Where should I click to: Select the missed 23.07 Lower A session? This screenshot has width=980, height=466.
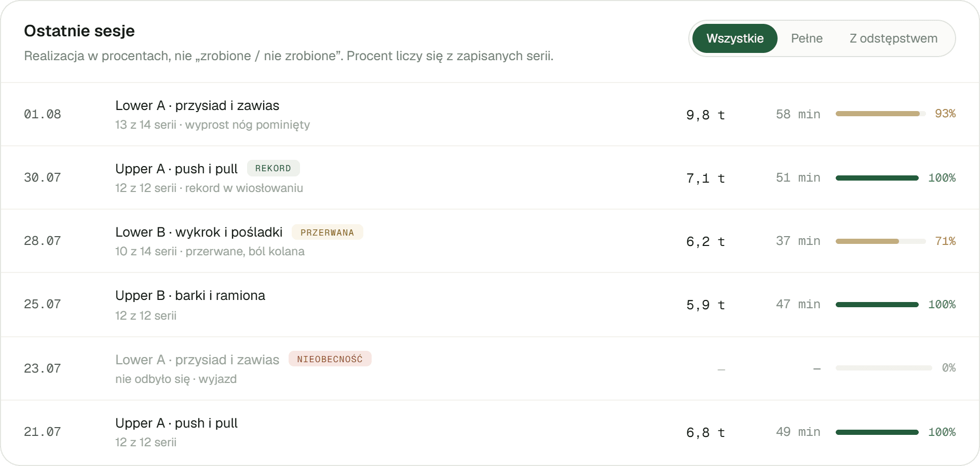tap(490, 368)
